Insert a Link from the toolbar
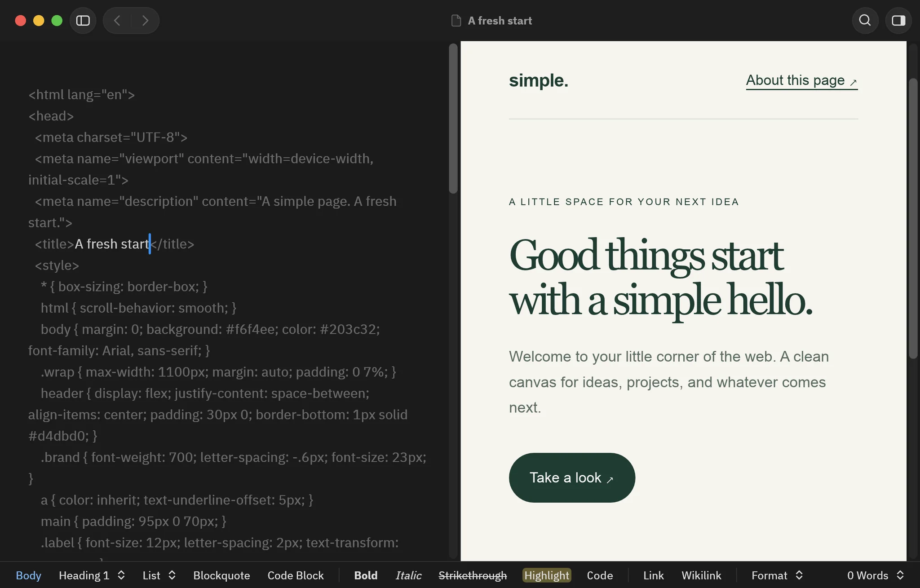The image size is (920, 588). 653,575
